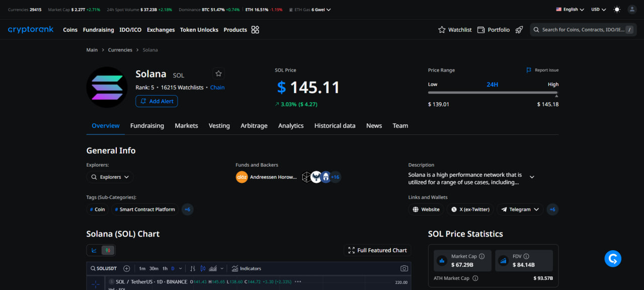Toggle light/dark theme sun icon
644x290 pixels.
(617, 9)
